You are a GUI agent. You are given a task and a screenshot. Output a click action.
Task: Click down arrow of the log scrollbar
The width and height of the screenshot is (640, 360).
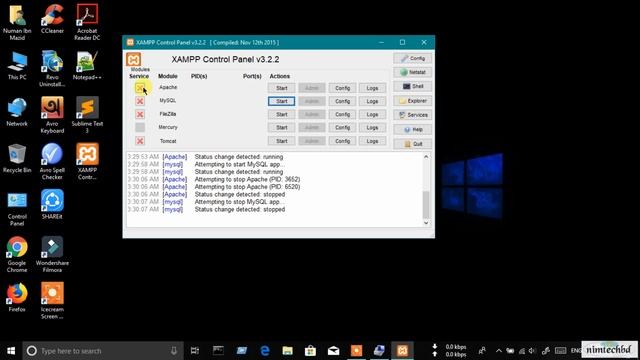pyautogui.click(x=426, y=223)
